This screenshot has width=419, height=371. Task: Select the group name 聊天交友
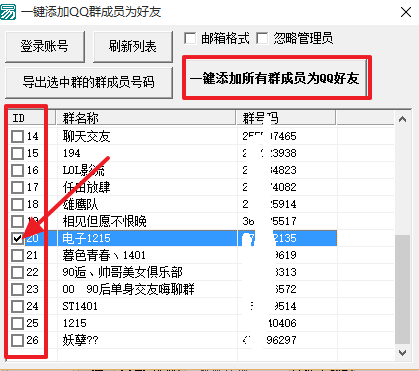click(x=86, y=136)
